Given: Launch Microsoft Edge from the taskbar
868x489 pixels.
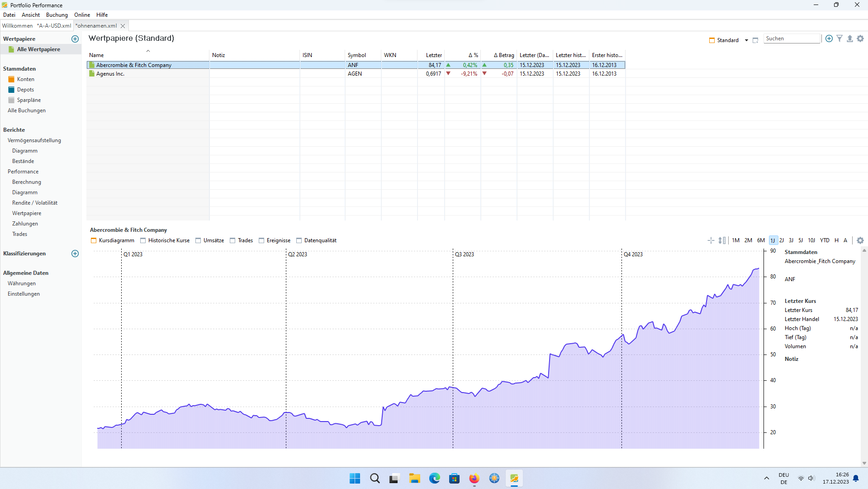Looking at the screenshot, I should [434, 478].
